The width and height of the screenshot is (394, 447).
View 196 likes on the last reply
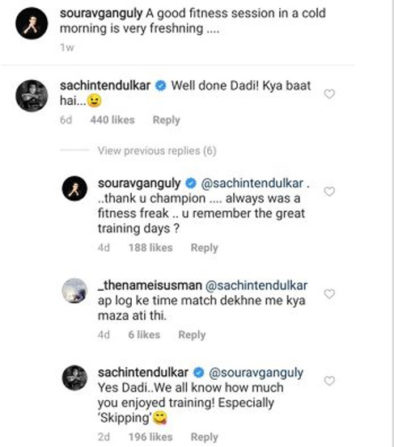coord(151,437)
